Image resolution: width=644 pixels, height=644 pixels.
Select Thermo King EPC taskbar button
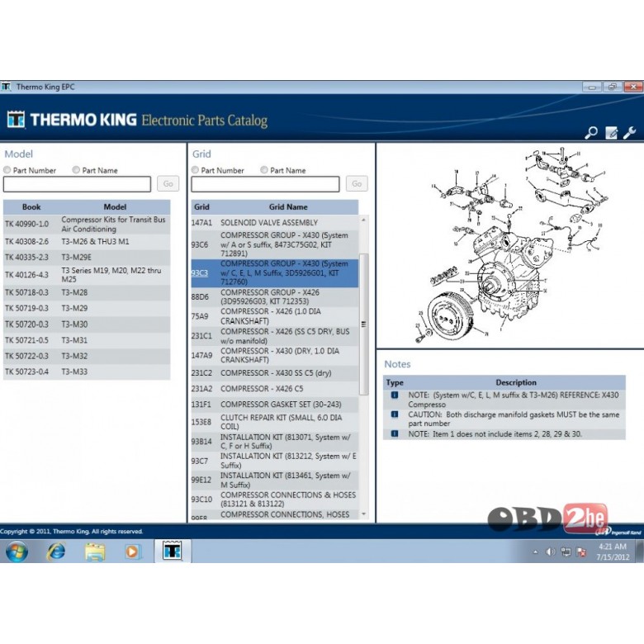click(x=173, y=552)
